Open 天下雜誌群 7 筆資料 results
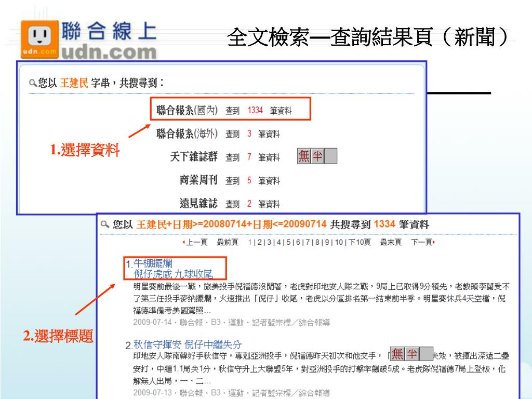 tap(225, 157)
